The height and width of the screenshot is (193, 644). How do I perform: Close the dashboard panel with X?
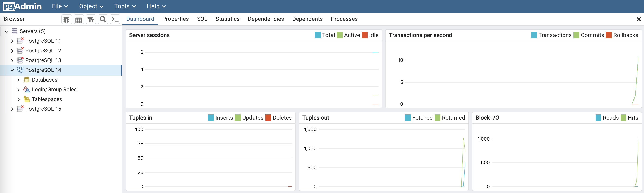[639, 19]
